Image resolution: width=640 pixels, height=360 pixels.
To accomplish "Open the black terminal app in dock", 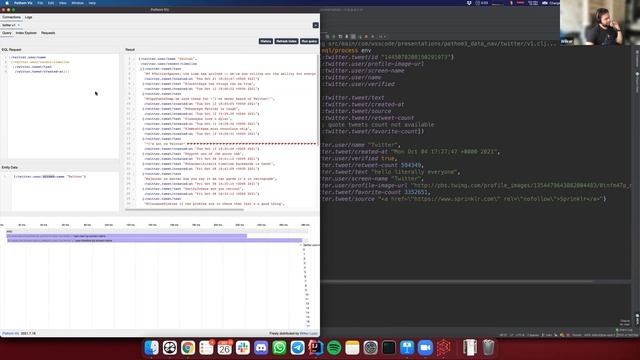I will click(389, 348).
